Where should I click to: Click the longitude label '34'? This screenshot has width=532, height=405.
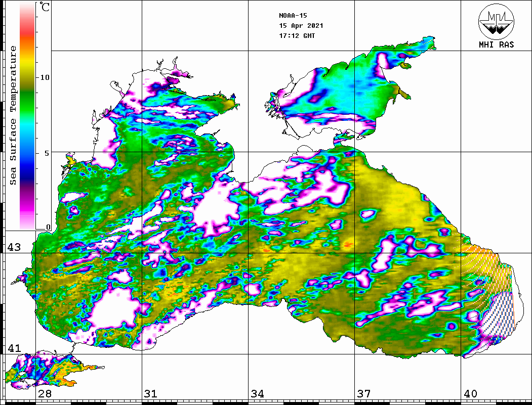(x=258, y=394)
